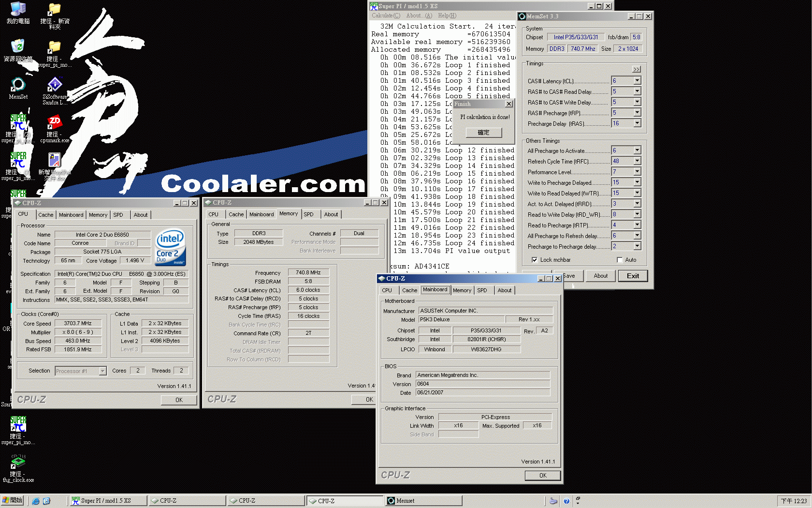Screen dimensions: 812x508
Task: Open Precharge Delay (tRAS) dropdown
Action: click(x=637, y=123)
